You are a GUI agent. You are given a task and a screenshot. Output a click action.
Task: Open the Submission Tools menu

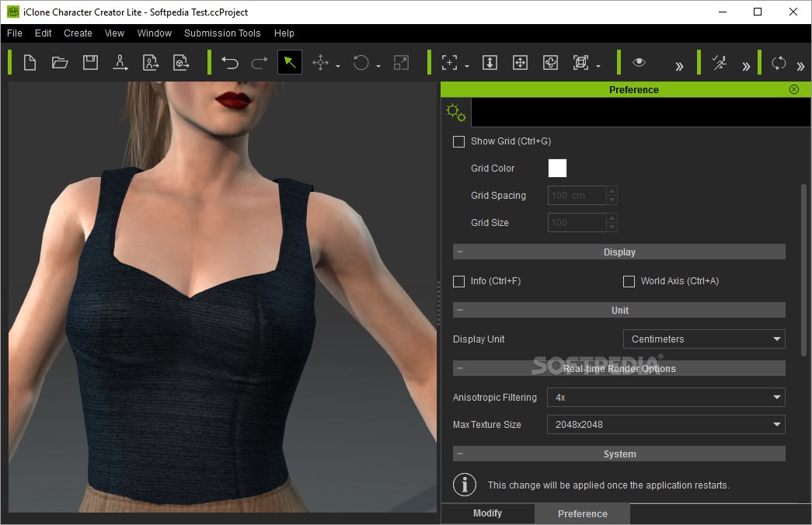click(222, 33)
